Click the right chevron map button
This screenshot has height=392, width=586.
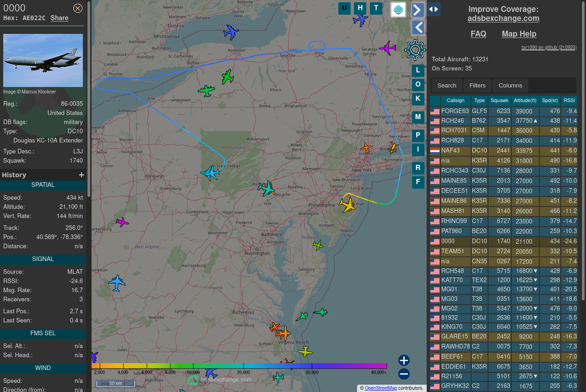[418, 10]
